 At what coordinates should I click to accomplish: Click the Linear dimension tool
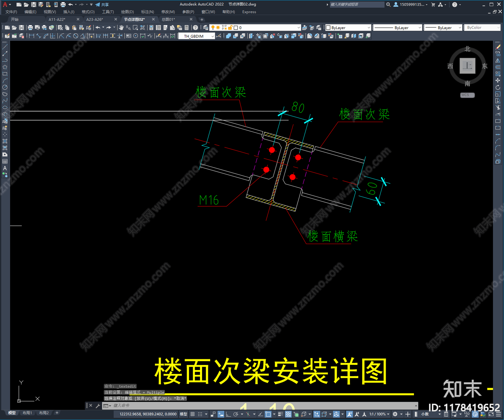[31, 36]
